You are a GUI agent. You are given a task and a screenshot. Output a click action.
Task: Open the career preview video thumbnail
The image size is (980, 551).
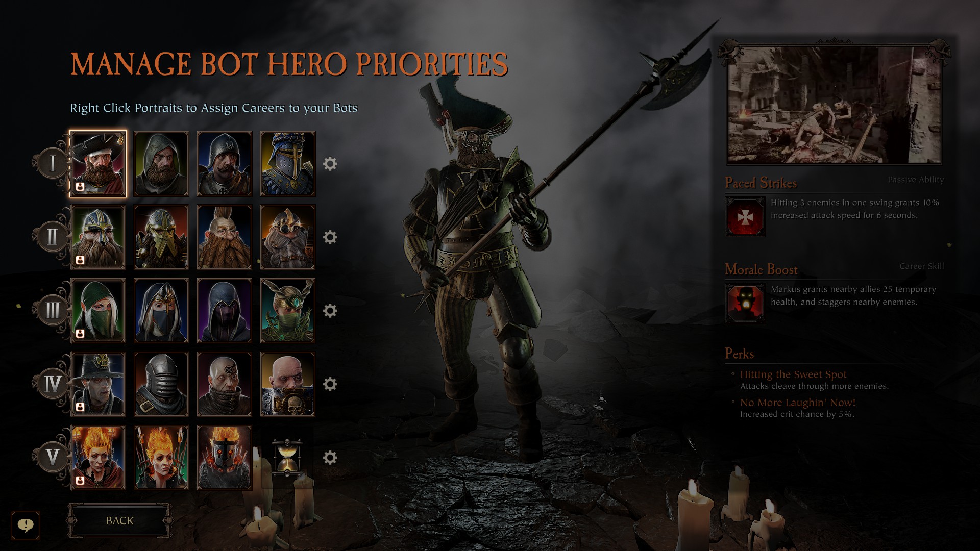coord(834,105)
